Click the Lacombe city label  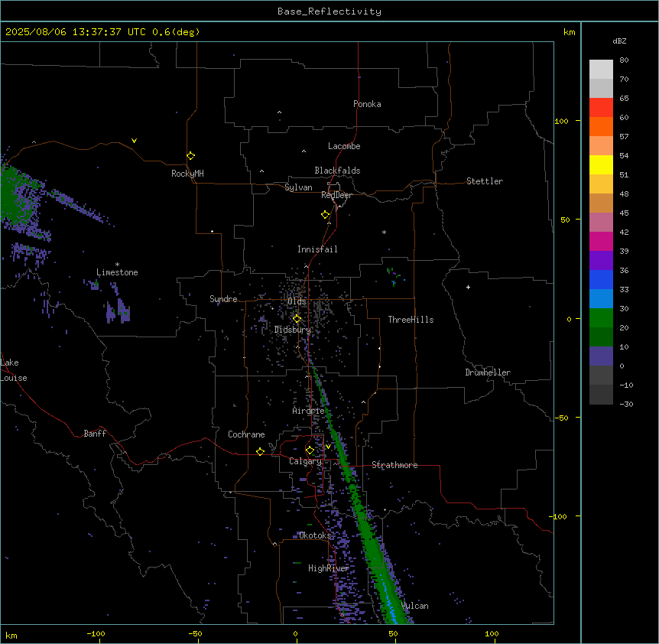(x=344, y=146)
